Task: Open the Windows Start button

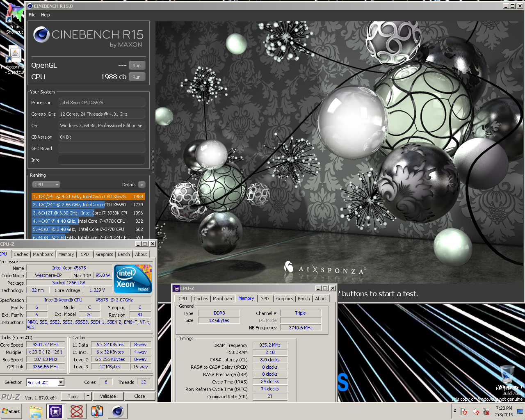Action: point(11,411)
